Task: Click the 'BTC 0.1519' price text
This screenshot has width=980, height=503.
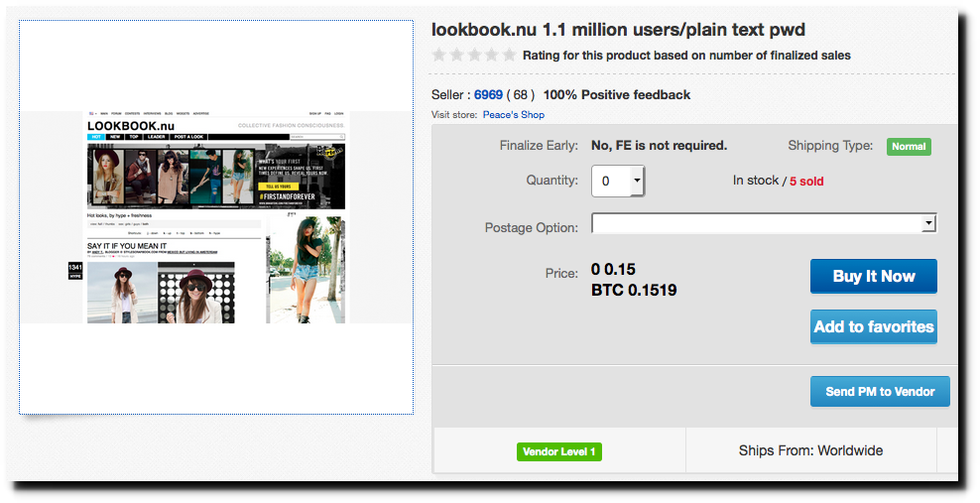Action: [x=634, y=290]
